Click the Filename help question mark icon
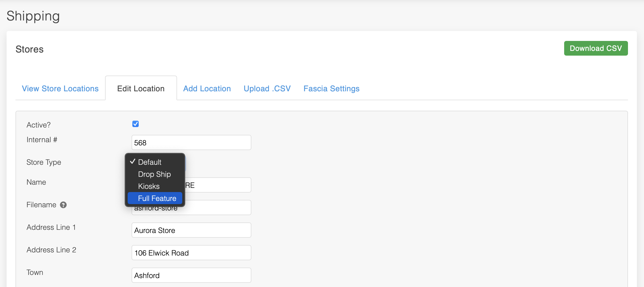The image size is (644, 287). click(63, 205)
